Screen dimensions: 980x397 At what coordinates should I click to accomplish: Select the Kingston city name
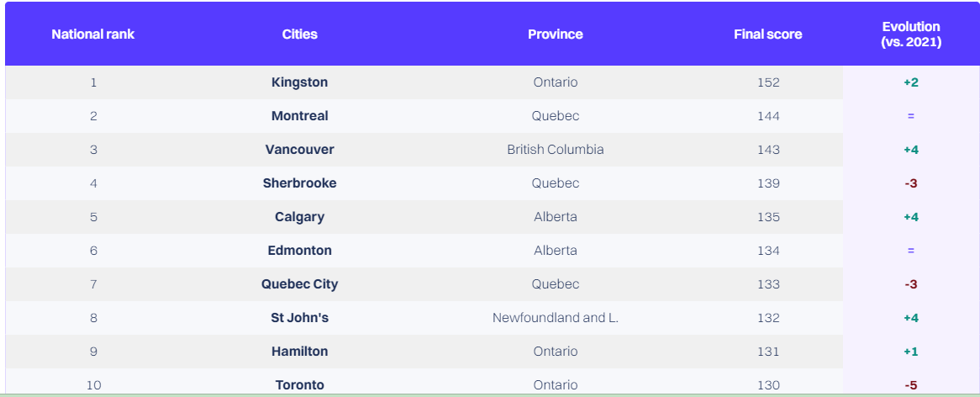300,82
